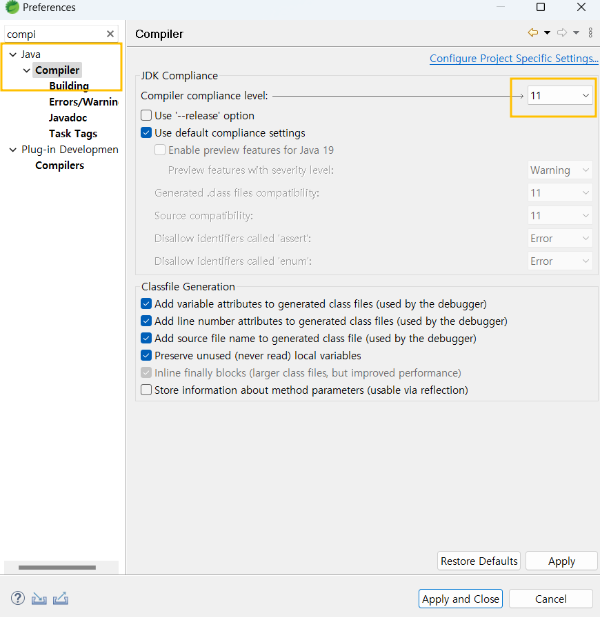Collapse the Plug-in Development tree node

tap(13, 150)
